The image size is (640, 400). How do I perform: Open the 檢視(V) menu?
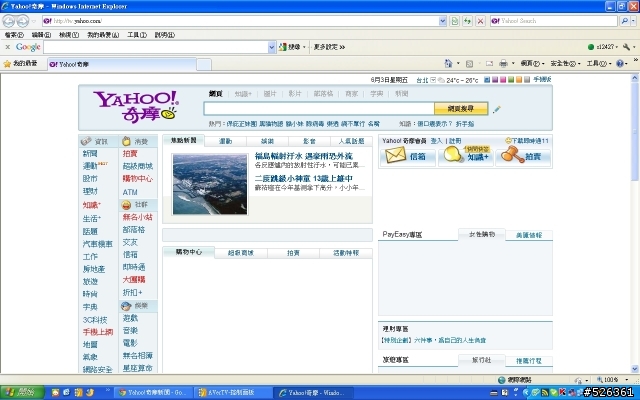69,35
